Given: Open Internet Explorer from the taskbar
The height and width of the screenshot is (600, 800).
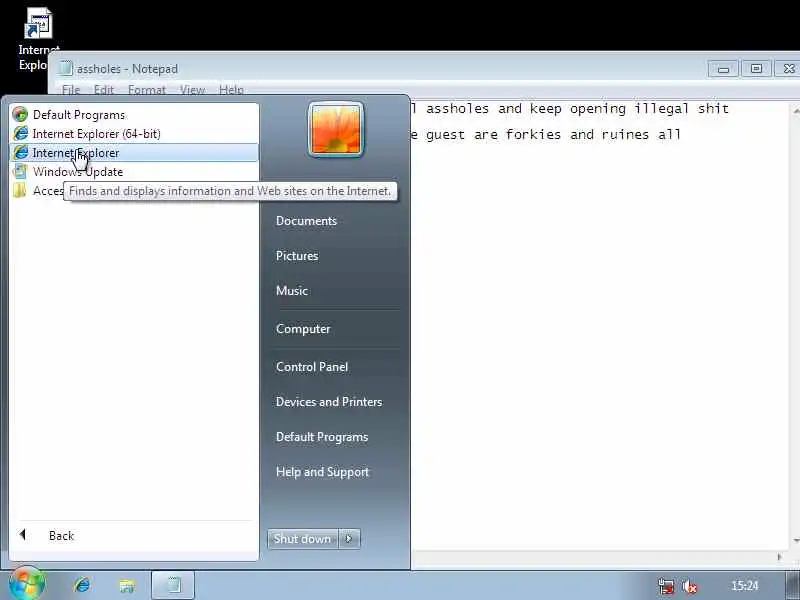Looking at the screenshot, I should coord(82,585).
